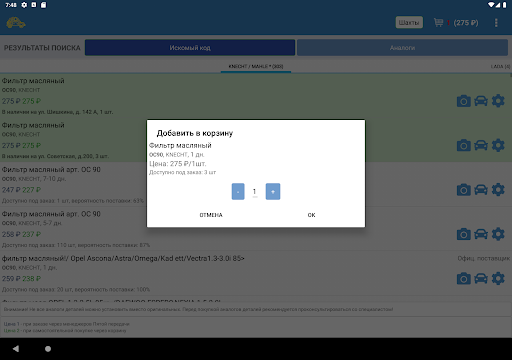Viewport: 512px width, 360px height.
Task: Cancel the dialog with ОТМЕНА
Action: 211,215
